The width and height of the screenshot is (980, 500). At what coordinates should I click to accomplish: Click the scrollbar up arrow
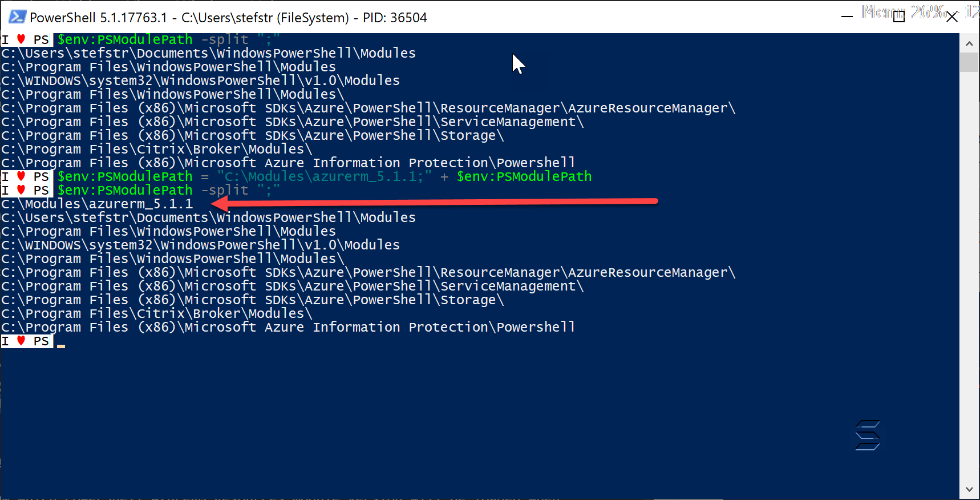[970, 43]
